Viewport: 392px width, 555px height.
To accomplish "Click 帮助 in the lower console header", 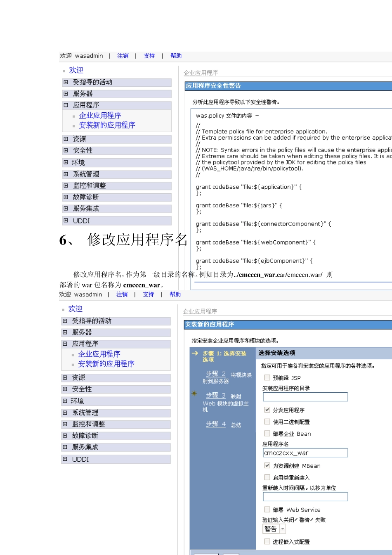I will (x=175, y=294).
